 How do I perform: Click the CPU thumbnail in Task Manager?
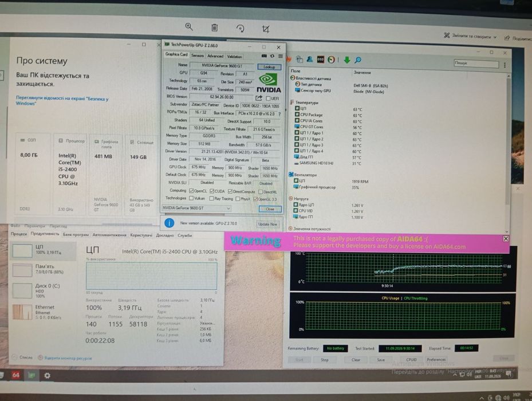(x=22, y=250)
